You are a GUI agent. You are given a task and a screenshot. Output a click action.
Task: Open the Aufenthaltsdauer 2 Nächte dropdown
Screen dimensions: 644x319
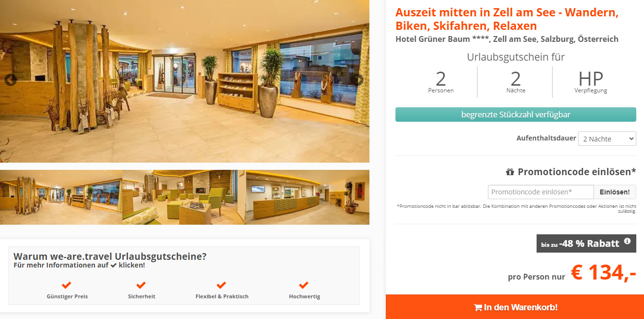pyautogui.click(x=607, y=139)
